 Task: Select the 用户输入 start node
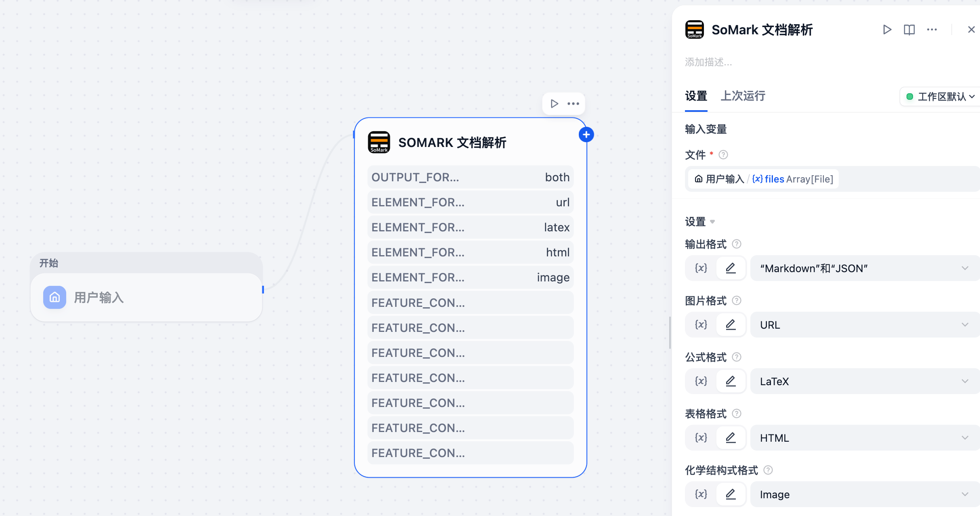tap(146, 298)
